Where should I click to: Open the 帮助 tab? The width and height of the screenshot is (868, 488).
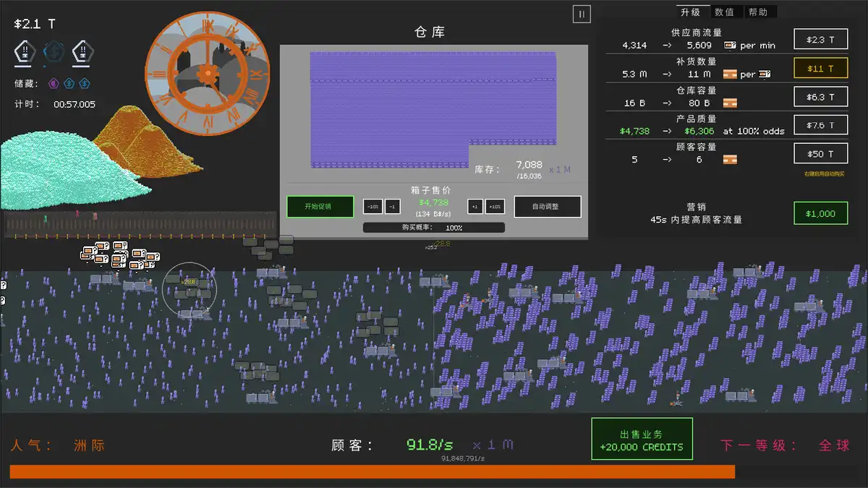point(758,12)
